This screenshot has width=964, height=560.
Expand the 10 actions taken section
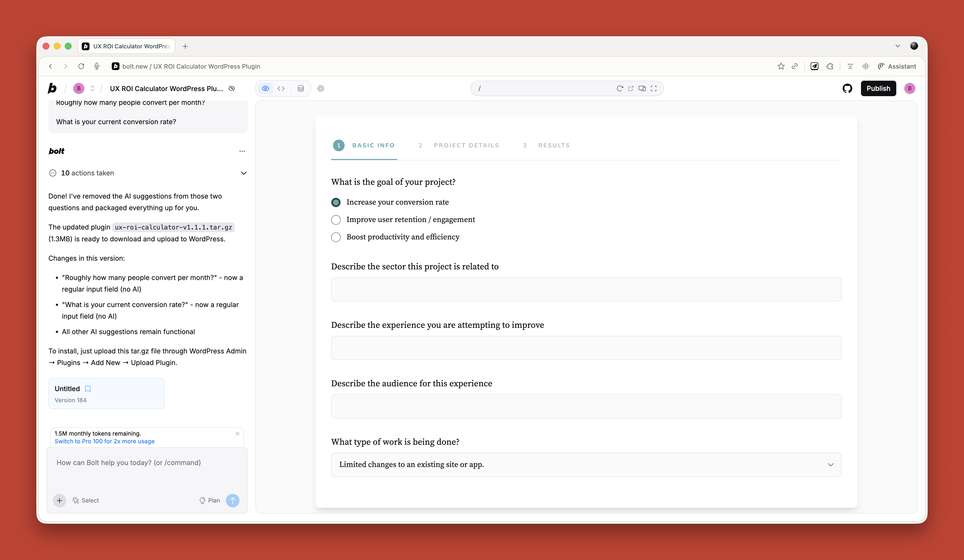click(243, 173)
